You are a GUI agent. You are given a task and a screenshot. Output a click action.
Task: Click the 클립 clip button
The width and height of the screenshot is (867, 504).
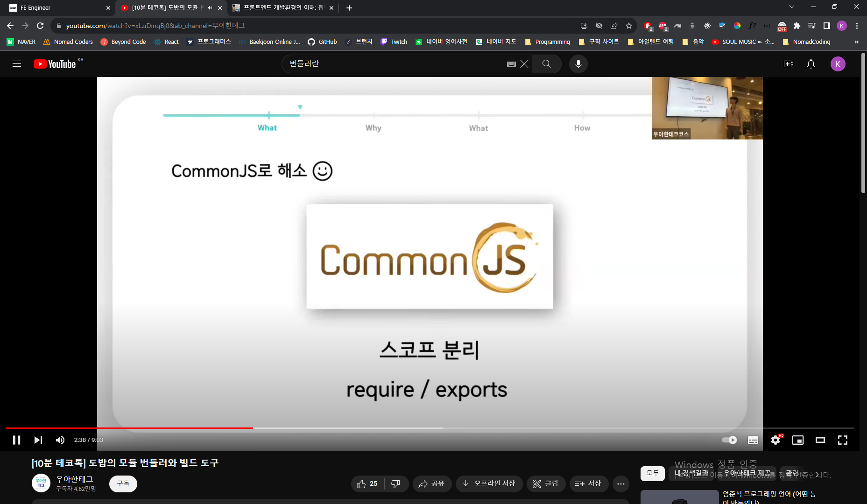[546, 484]
